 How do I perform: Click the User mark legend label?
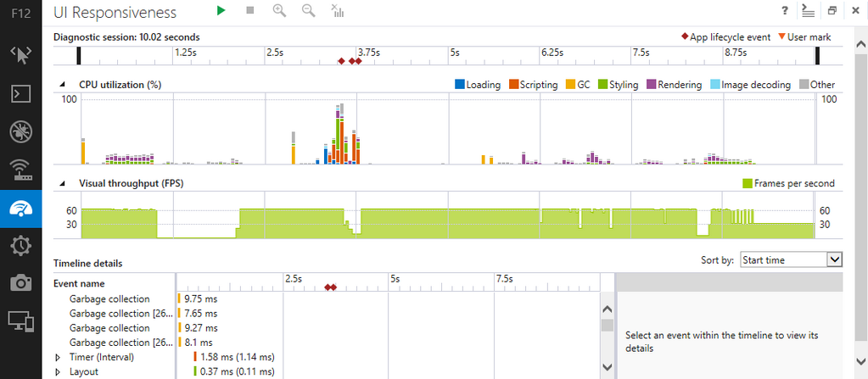coord(809,37)
